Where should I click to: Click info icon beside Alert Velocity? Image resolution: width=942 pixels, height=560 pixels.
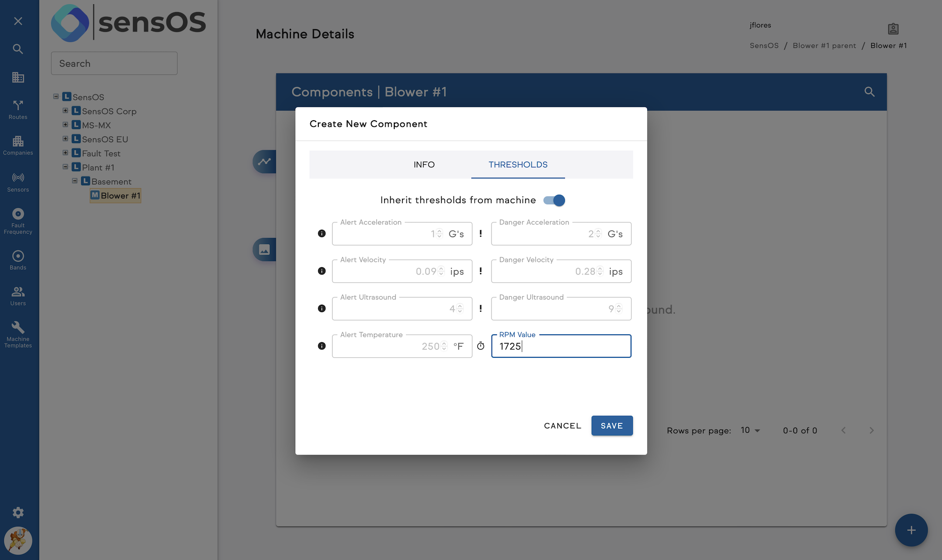pos(322,271)
